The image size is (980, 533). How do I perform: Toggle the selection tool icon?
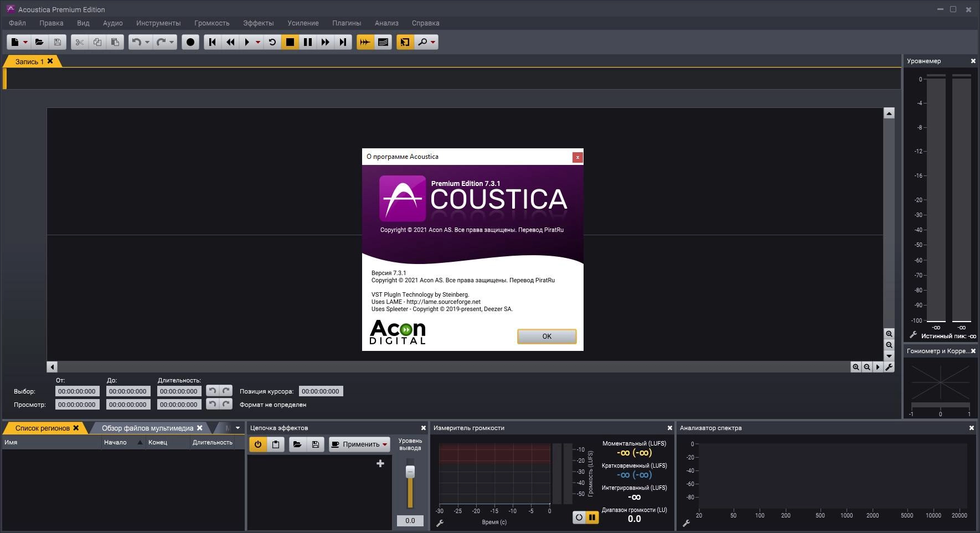(405, 42)
